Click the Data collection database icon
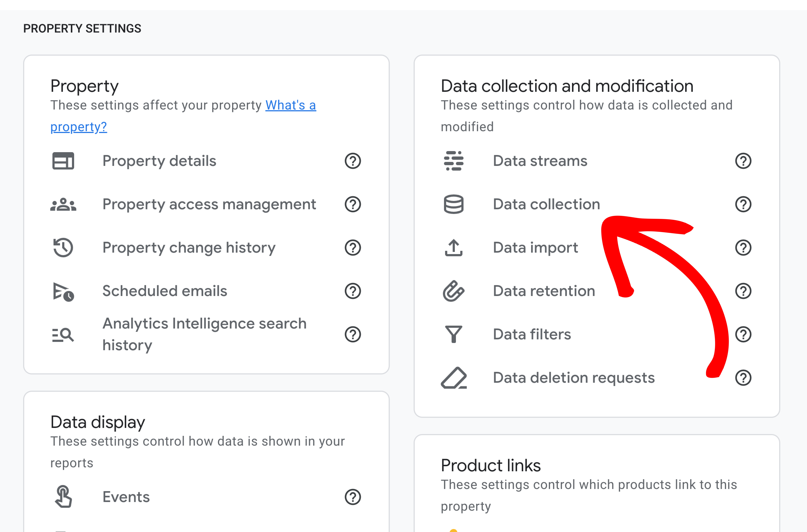 click(453, 204)
